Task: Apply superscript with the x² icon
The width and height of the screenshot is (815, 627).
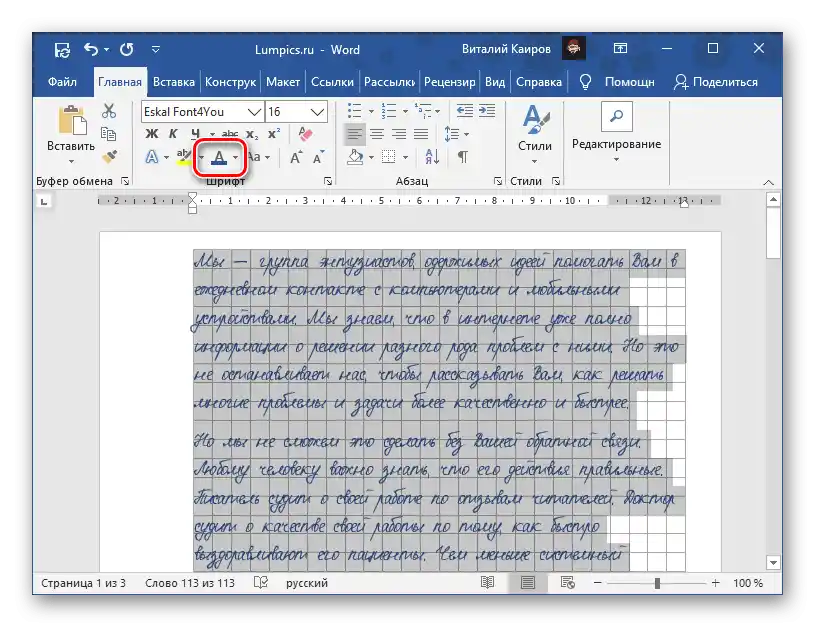Action: 273,133
